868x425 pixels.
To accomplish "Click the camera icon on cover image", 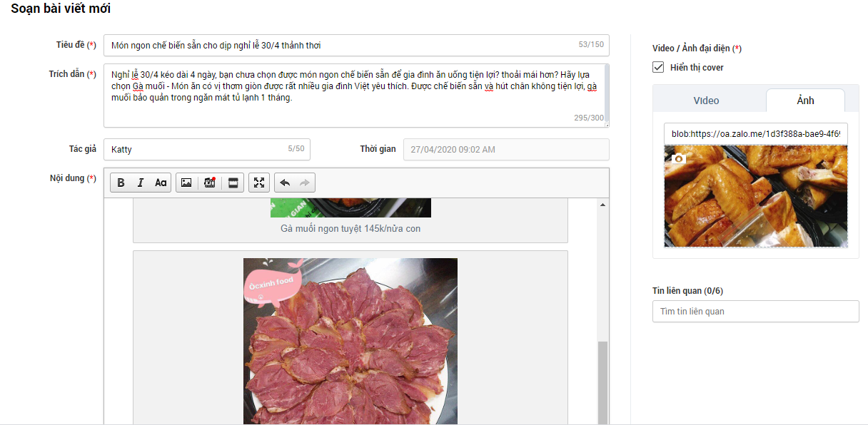I will point(679,158).
